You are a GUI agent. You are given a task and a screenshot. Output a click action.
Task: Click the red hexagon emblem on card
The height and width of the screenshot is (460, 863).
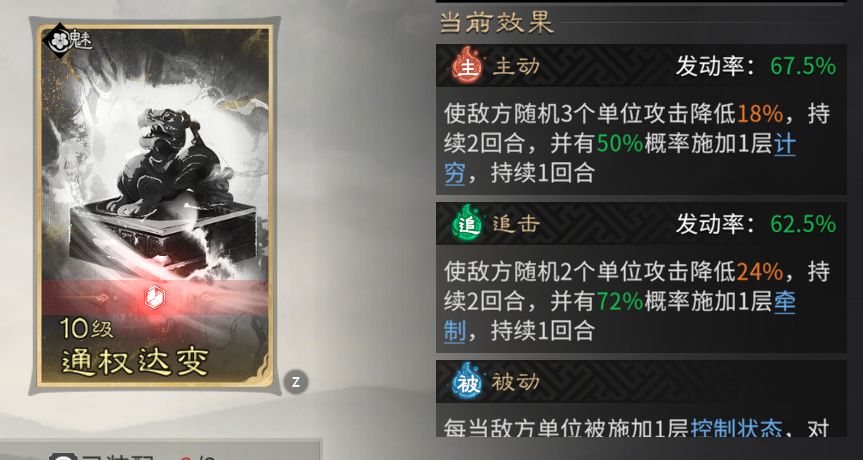pyautogui.click(x=155, y=298)
